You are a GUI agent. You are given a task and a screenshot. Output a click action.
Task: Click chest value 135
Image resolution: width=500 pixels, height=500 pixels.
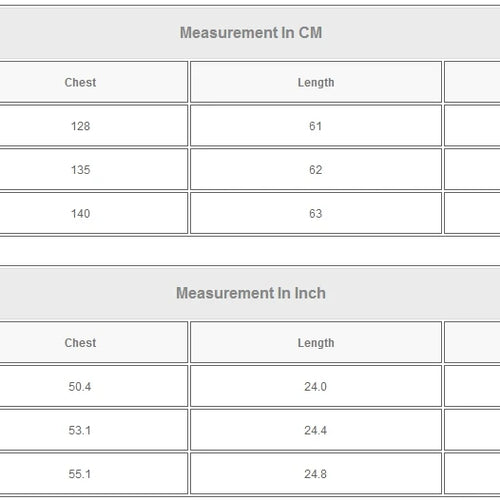click(80, 170)
